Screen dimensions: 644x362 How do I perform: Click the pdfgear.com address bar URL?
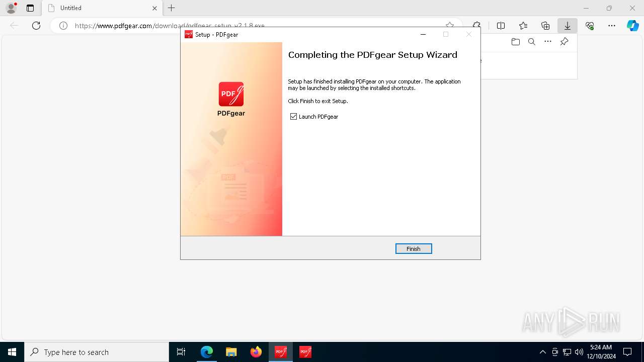tap(170, 26)
